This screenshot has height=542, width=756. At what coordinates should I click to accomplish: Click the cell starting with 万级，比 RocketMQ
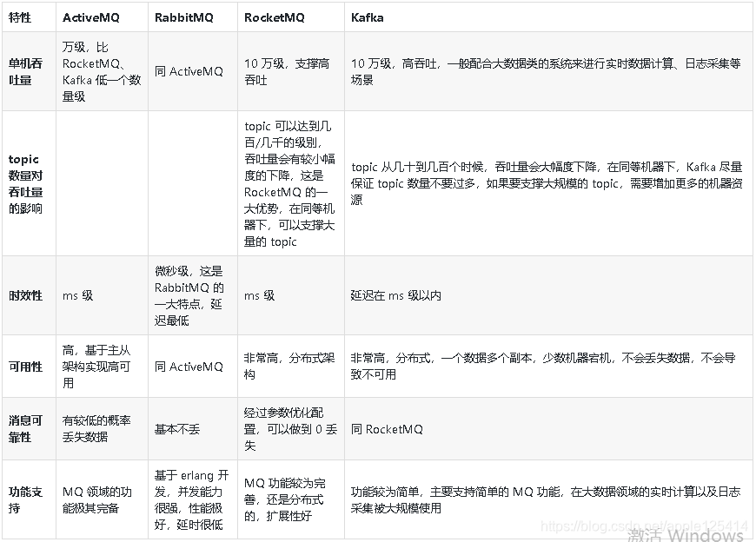tap(102, 72)
